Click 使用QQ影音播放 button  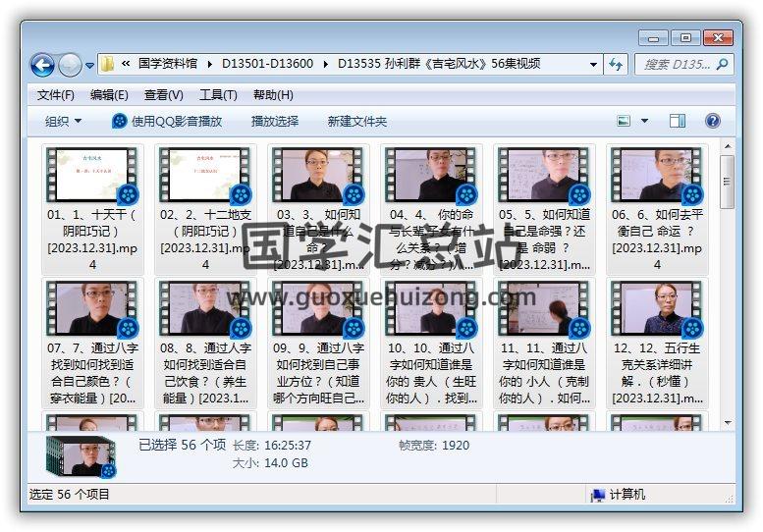point(167,121)
